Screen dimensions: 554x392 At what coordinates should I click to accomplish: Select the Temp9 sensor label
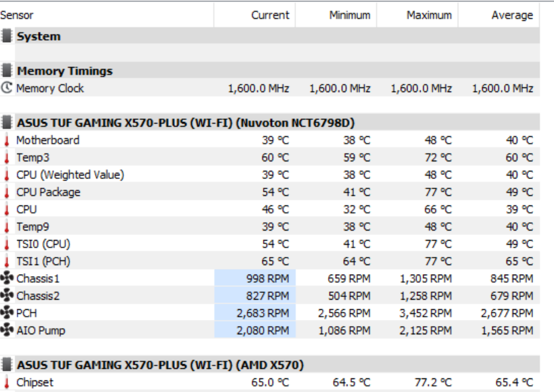[x=33, y=227]
